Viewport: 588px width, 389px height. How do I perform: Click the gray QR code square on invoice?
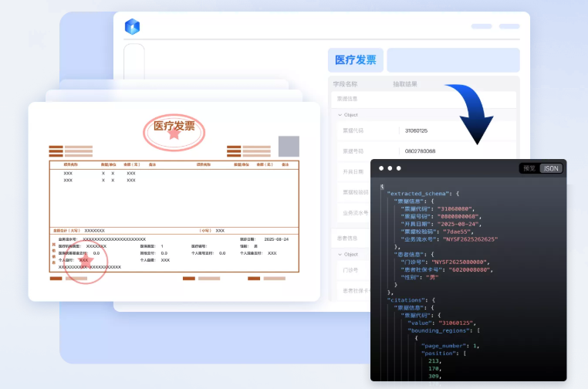click(x=289, y=146)
